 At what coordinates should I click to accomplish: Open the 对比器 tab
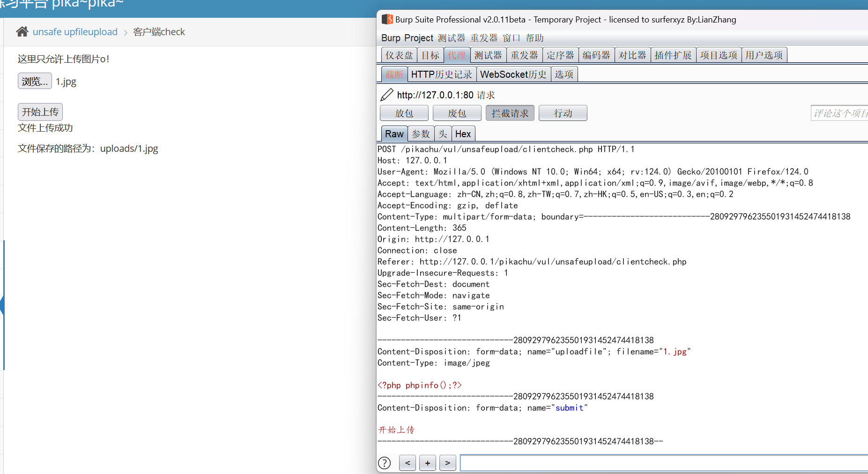(632, 55)
